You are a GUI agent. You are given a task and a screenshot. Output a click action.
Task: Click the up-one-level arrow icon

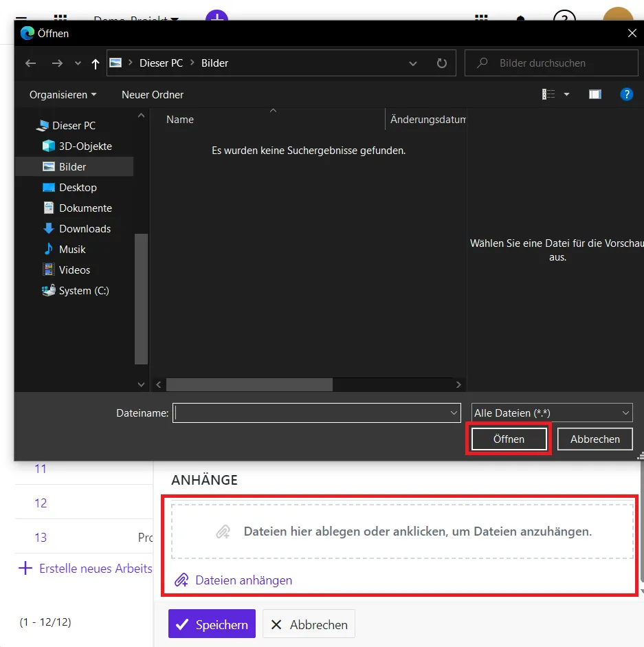click(95, 63)
